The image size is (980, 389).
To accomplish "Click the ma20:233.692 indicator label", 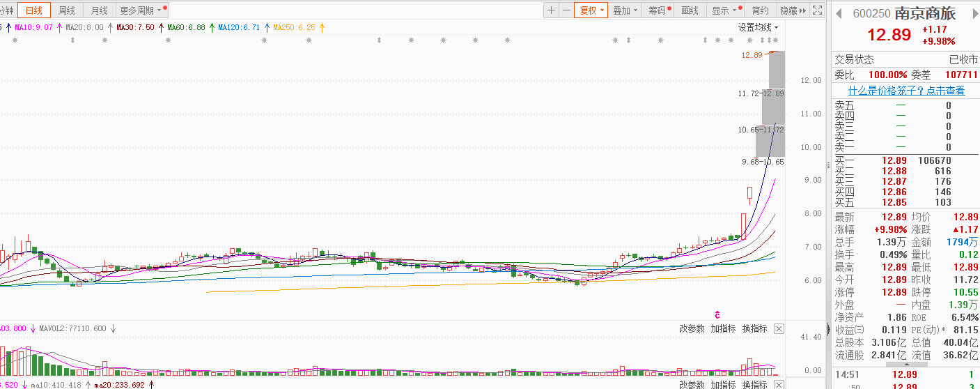I will [118, 384].
